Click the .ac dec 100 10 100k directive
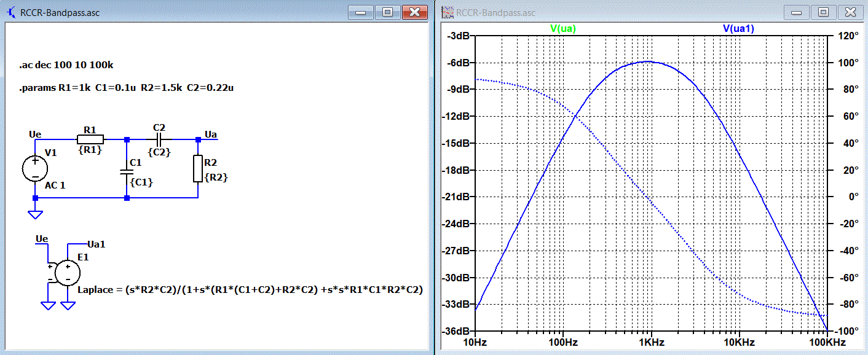The height and width of the screenshot is (355, 868). click(66, 64)
